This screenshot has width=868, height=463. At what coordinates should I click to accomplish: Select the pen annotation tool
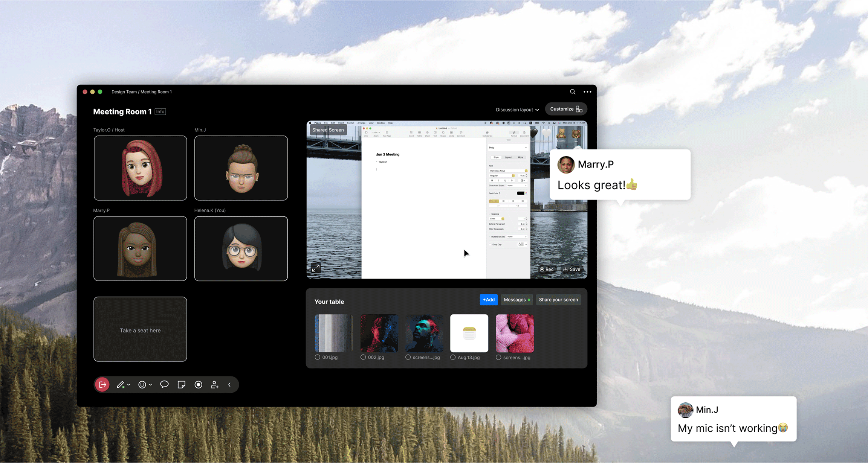(120, 385)
